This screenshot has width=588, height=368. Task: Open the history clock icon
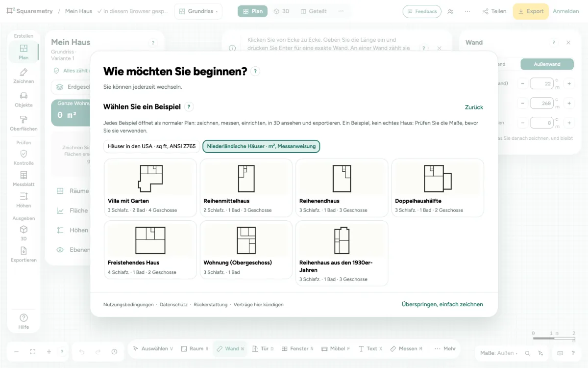point(114,352)
